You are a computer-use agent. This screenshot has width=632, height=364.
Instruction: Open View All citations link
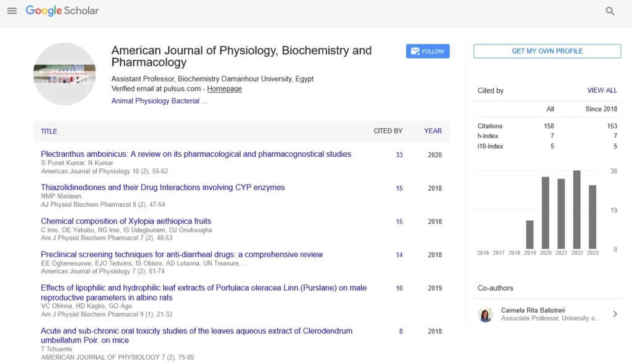[x=602, y=90]
